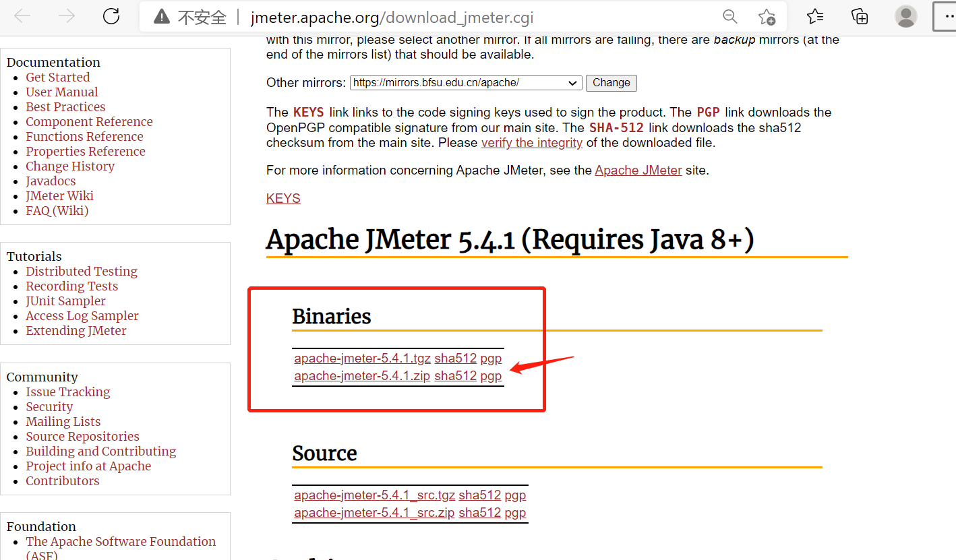Open pgp link for binary zip
Screen dimensions: 956x560
pos(491,376)
